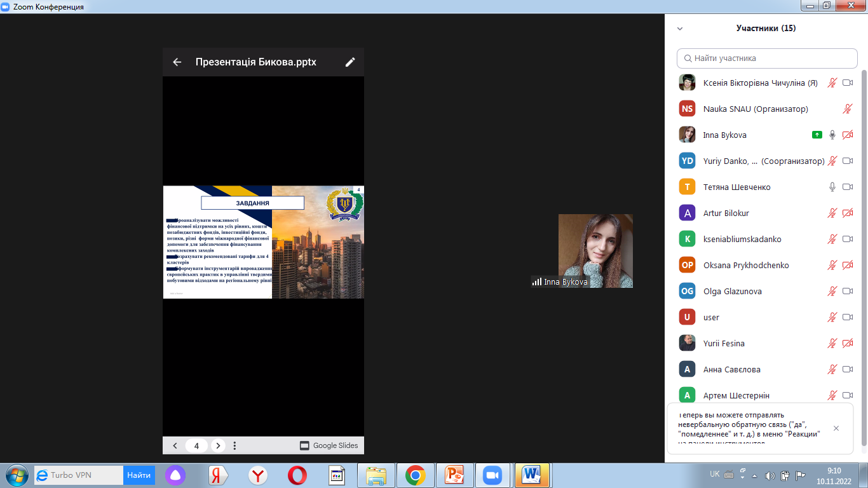Viewport: 868px width, 488px height.
Task: Go to the previous slide with the left chevron
Action: 175,445
